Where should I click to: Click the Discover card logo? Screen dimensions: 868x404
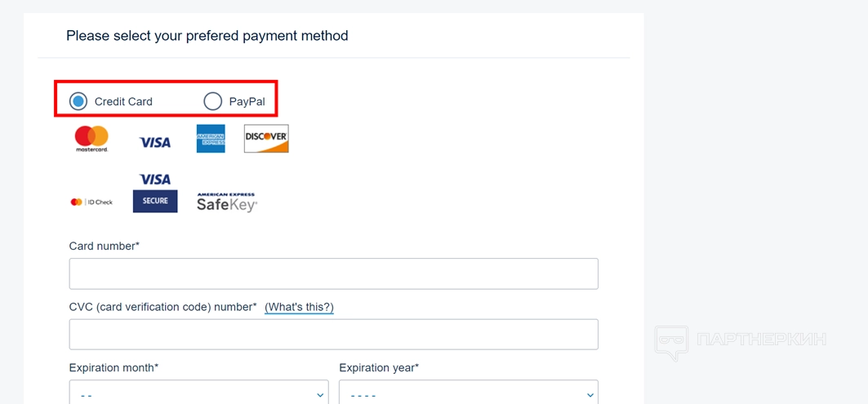coord(266,139)
